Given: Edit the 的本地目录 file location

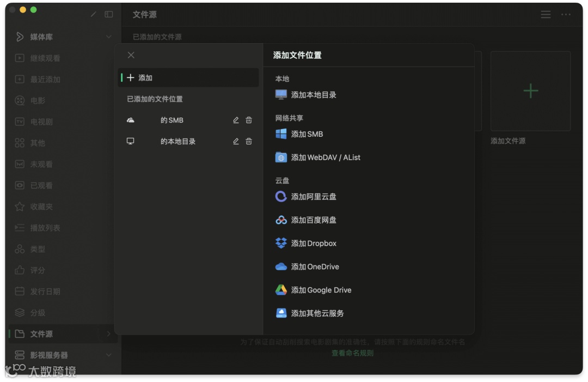Looking at the screenshot, I should [236, 142].
